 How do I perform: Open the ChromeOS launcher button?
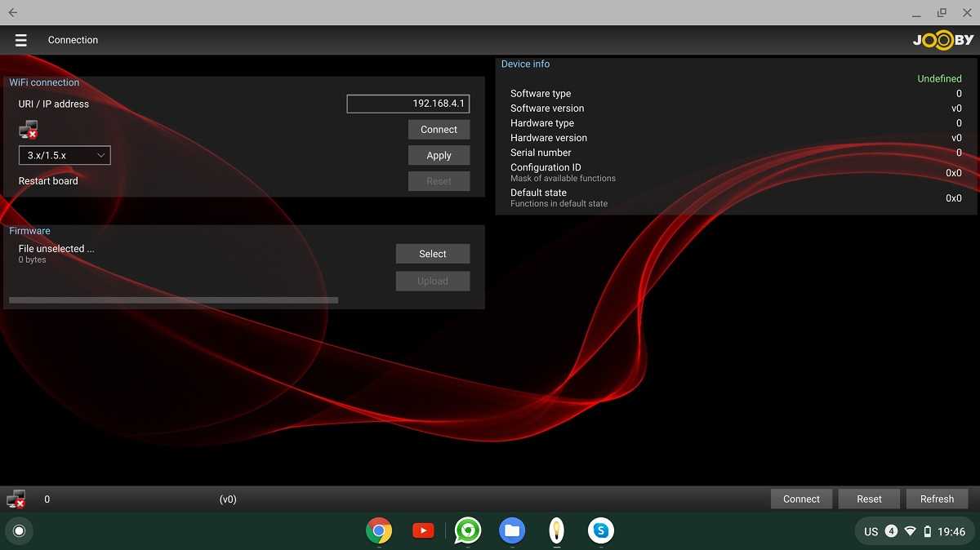click(x=20, y=531)
